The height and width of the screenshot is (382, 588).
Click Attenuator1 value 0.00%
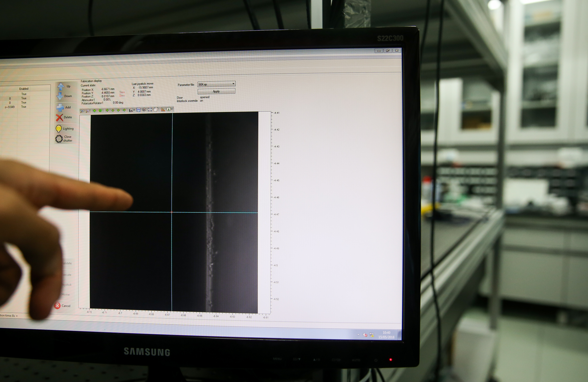(x=107, y=100)
